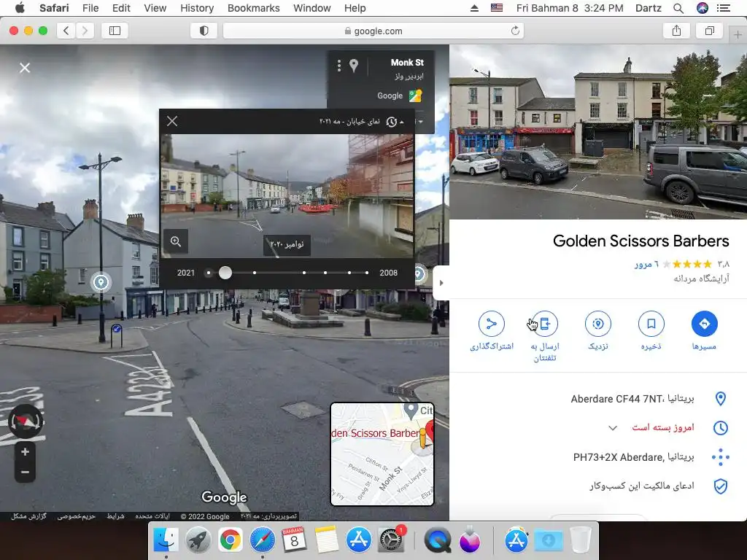Viewport: 747px width, 560px height.
Task: Toggle Safari sidebar button
Action: (115, 31)
